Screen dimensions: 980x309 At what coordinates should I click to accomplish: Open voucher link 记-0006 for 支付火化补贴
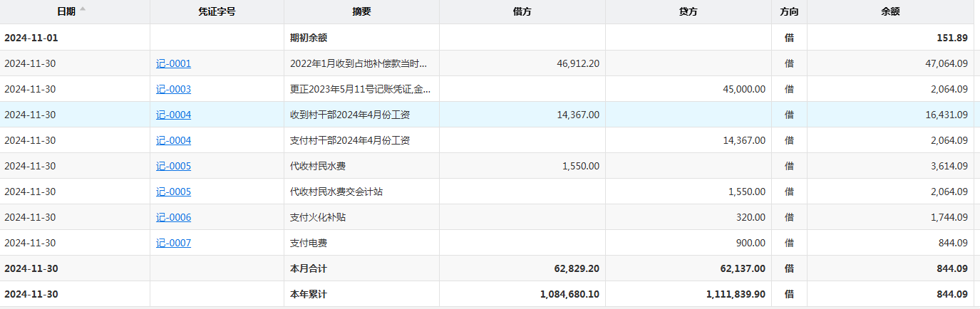point(173,217)
